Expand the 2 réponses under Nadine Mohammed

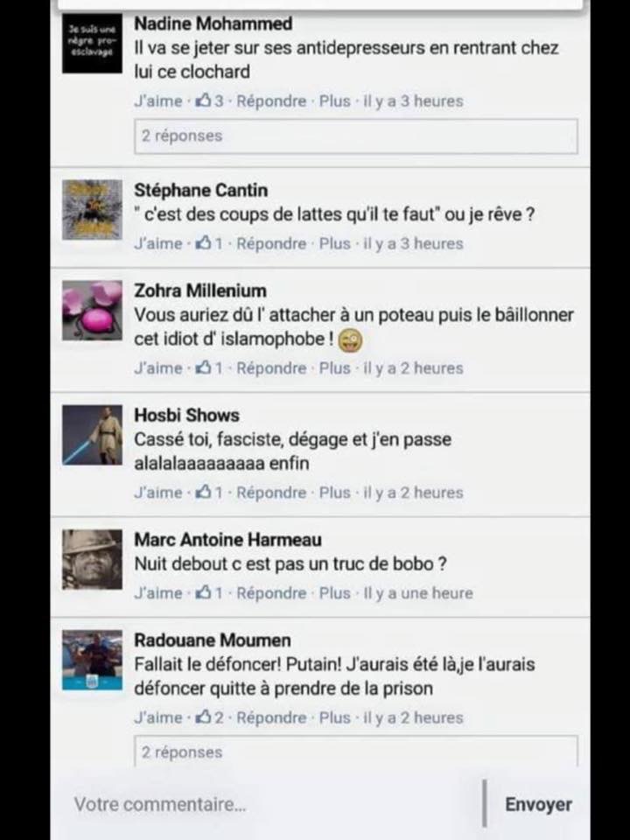click(x=356, y=136)
